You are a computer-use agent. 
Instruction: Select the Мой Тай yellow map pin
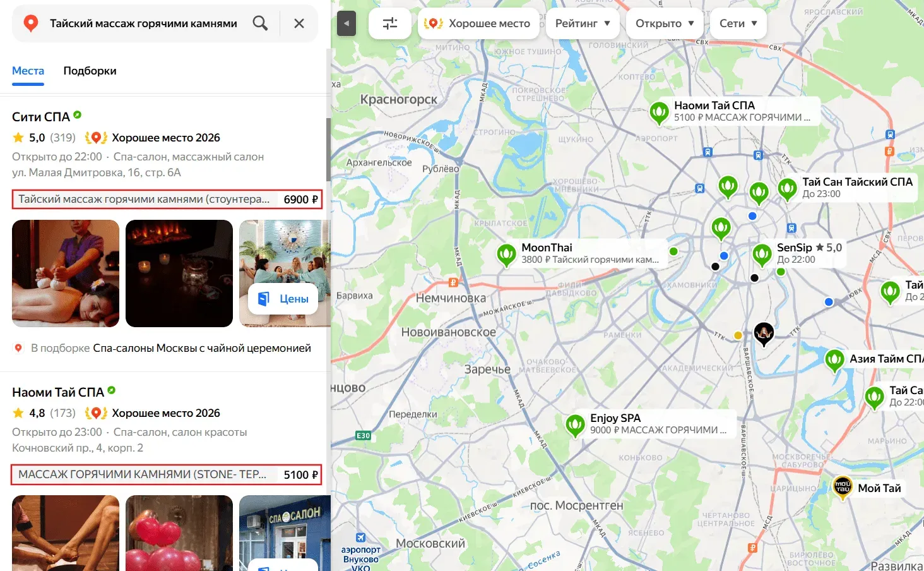coord(843,487)
